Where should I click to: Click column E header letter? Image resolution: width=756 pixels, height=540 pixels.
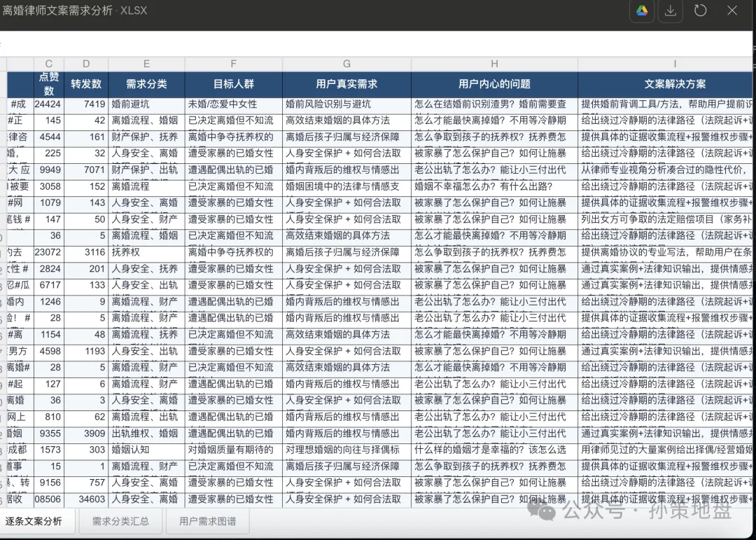pyautogui.click(x=146, y=64)
